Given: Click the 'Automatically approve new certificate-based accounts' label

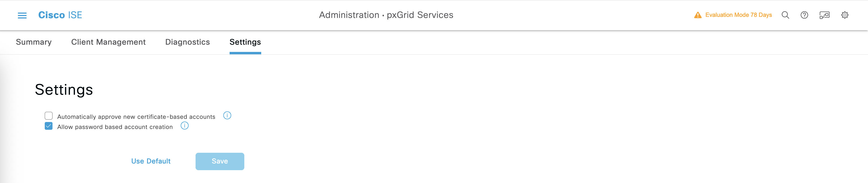Looking at the screenshot, I should pos(136,117).
